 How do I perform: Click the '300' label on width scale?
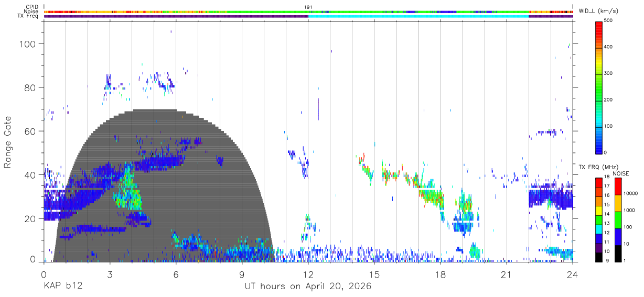click(608, 73)
